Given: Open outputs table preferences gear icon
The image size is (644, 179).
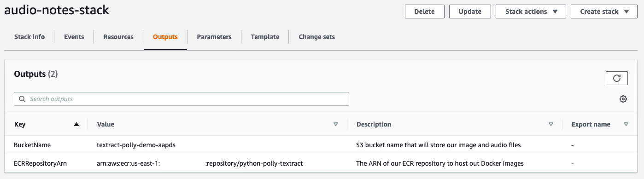Looking at the screenshot, I should click(x=623, y=99).
